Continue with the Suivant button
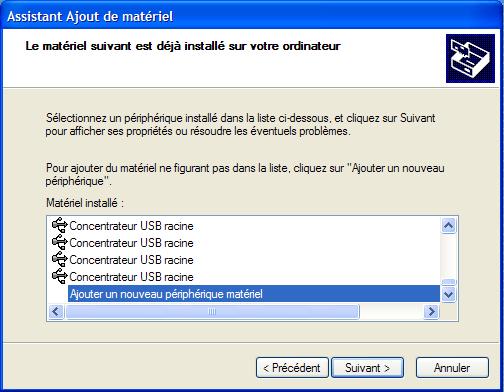504x392 pixels. [x=367, y=368]
